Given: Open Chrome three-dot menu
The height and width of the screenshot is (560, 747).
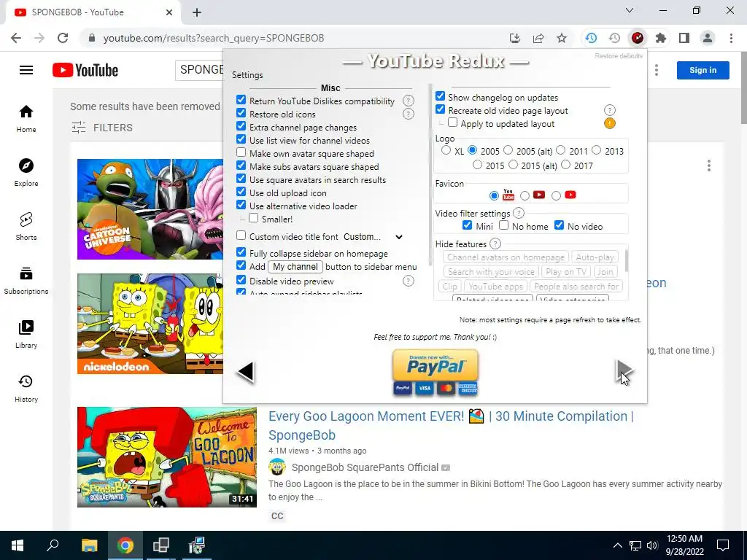Looking at the screenshot, I should 731,38.
